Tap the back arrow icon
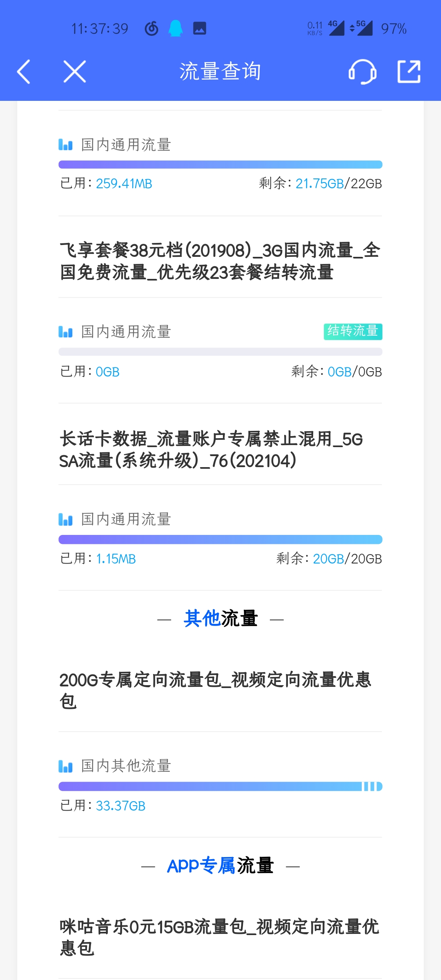 click(x=24, y=72)
